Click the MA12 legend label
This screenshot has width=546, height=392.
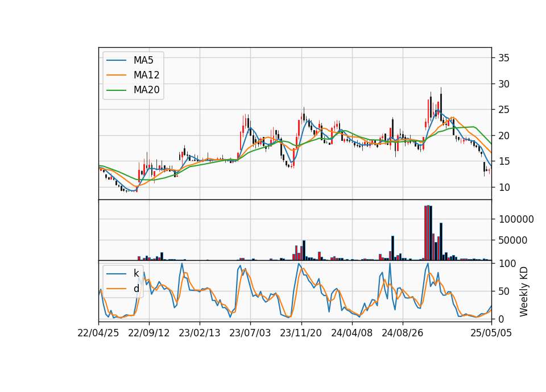(x=146, y=75)
